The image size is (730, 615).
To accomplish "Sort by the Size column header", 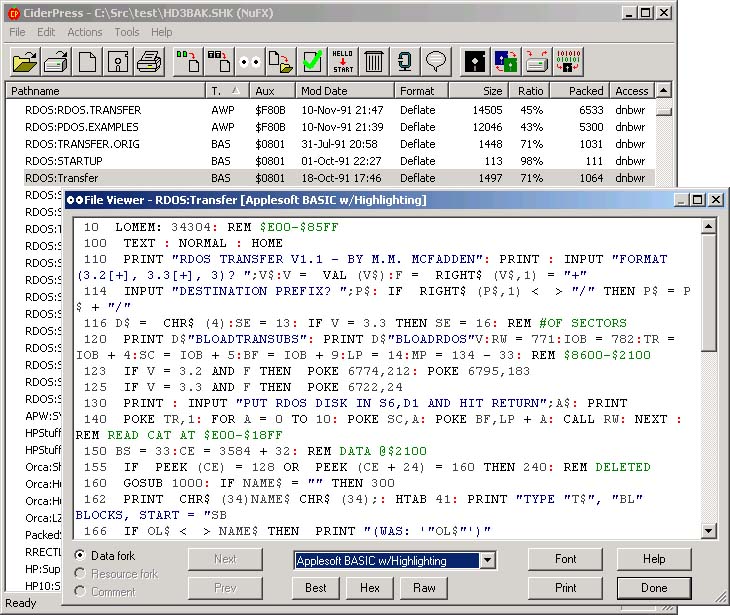I will pyautogui.click(x=478, y=90).
